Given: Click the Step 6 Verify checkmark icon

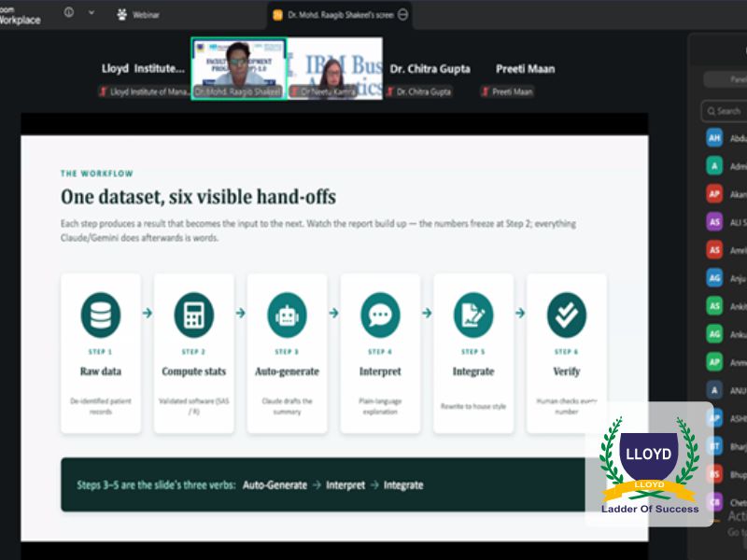Looking at the screenshot, I should click(567, 315).
